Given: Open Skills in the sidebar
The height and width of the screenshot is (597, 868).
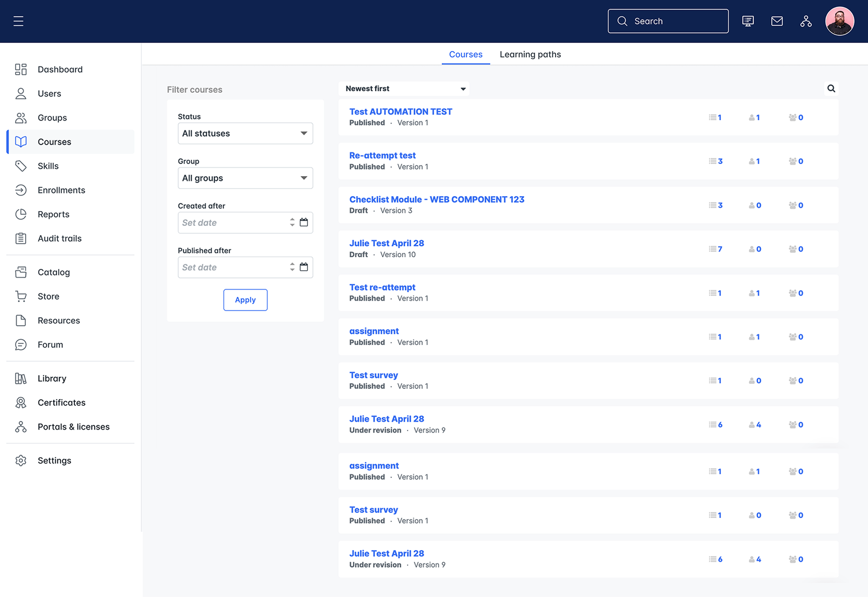Looking at the screenshot, I should pyautogui.click(x=70, y=166).
